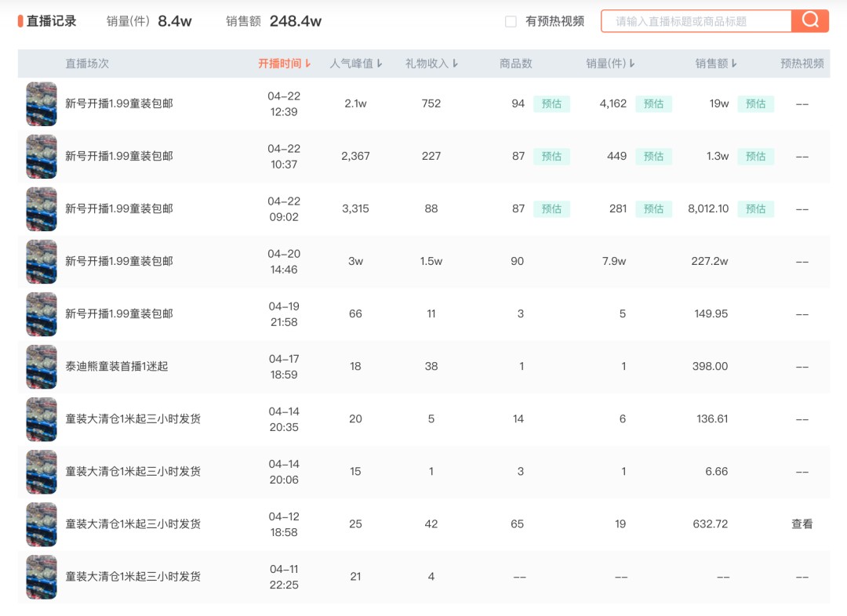Click the 136.61 sales amount cell
This screenshot has width=847, height=616.
click(712, 419)
